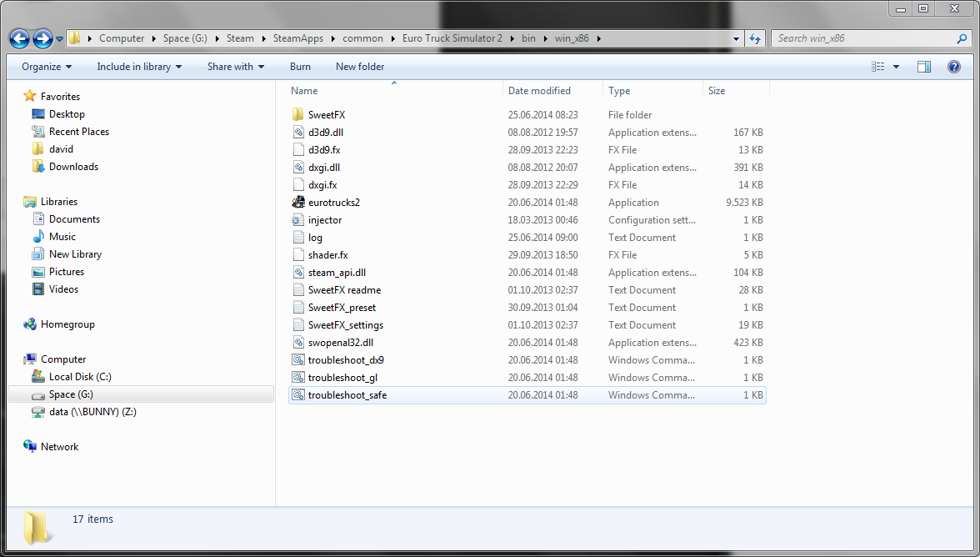Open Libraries in the navigation pane
Viewport: 980px width, 557px height.
[x=58, y=201]
